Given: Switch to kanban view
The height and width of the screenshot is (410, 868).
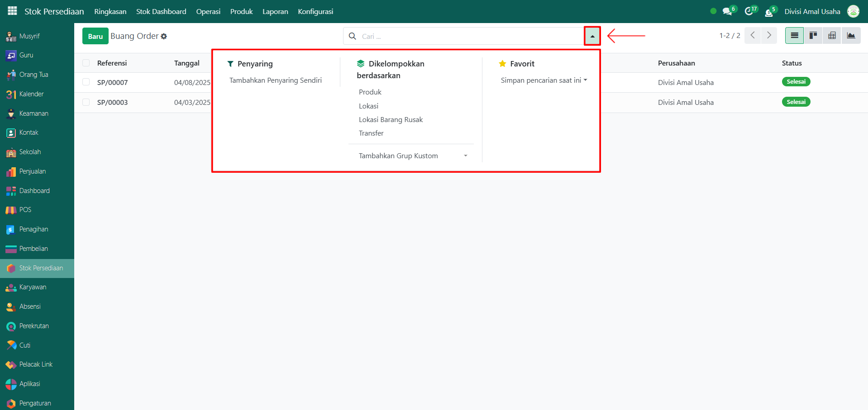Looking at the screenshot, I should coord(813,36).
